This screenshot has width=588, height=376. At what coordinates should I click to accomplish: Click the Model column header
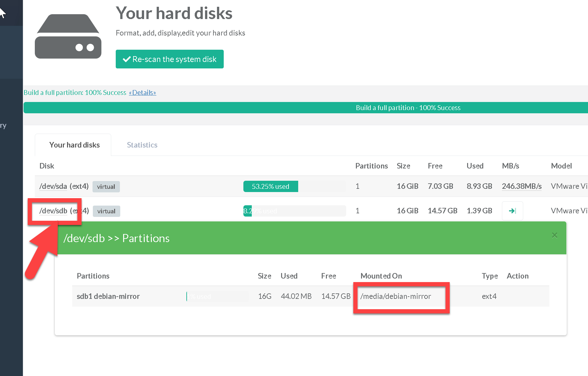(561, 166)
